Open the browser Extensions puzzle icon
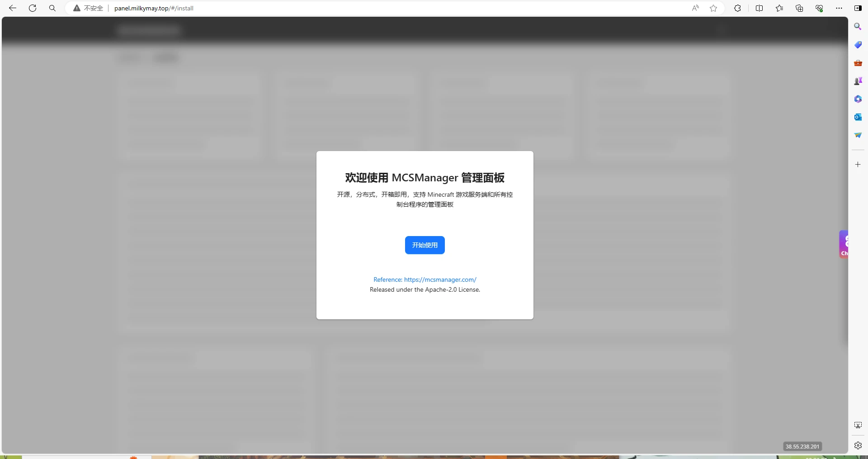The image size is (868, 459). pyautogui.click(x=737, y=8)
